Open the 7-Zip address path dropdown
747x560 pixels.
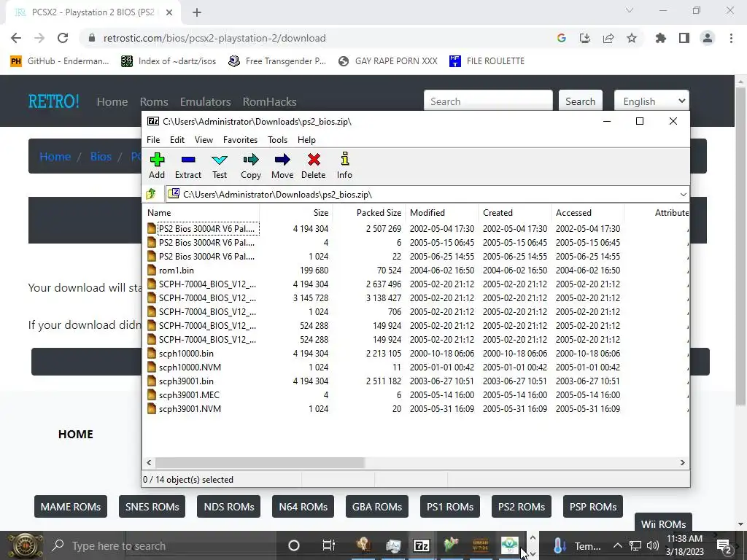(683, 194)
